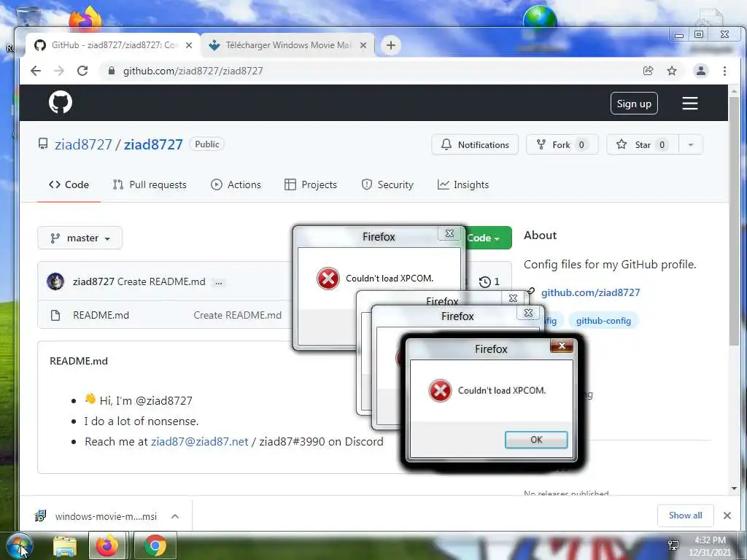Click the taskbar clock 4:32 PM

(710, 540)
